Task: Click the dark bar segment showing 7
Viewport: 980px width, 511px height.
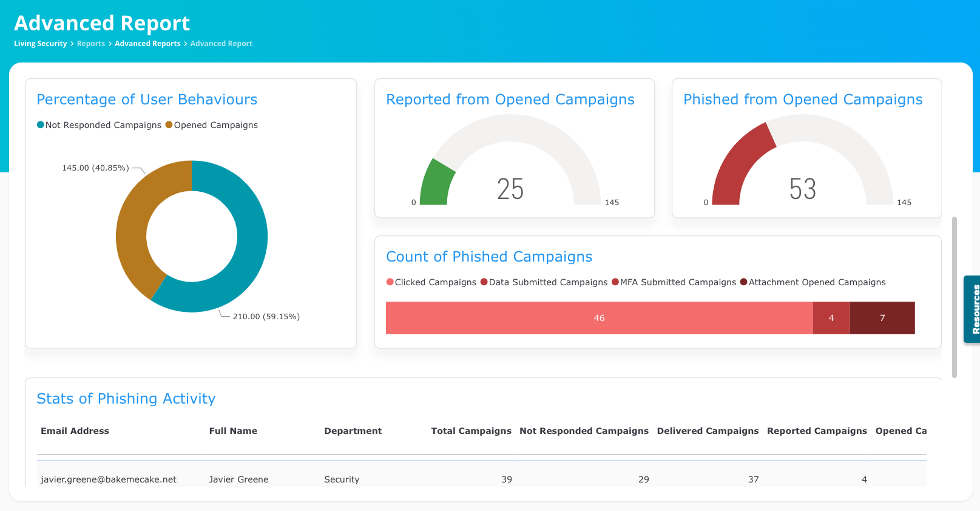Action: (882, 318)
